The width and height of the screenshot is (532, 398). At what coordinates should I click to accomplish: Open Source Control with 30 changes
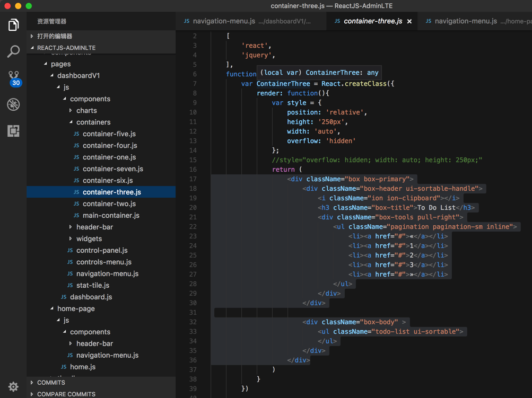click(13, 78)
